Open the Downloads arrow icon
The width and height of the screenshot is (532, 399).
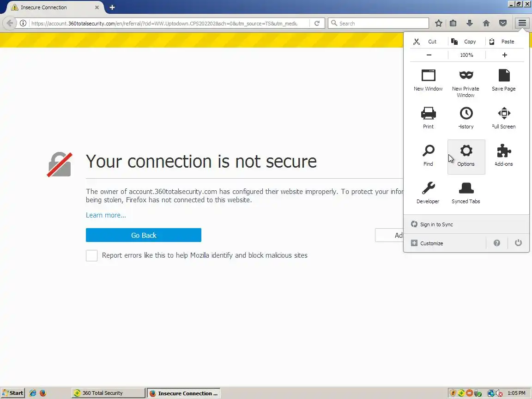pos(470,23)
